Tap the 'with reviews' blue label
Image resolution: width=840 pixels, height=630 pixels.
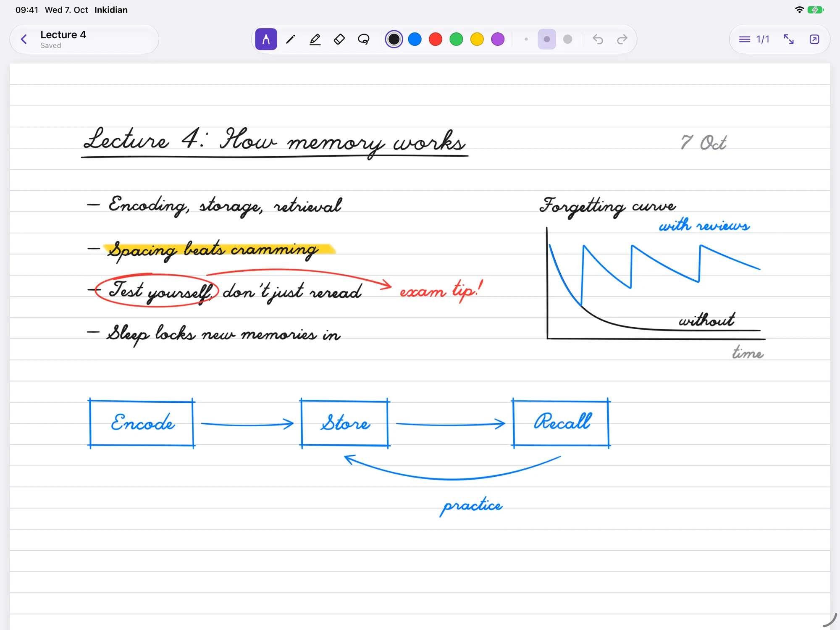(704, 225)
